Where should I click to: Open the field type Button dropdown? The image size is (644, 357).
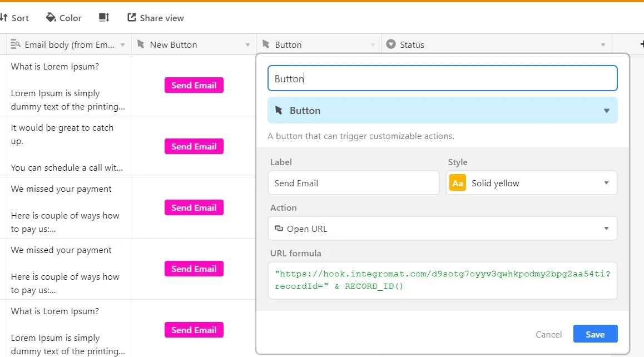[x=442, y=110]
